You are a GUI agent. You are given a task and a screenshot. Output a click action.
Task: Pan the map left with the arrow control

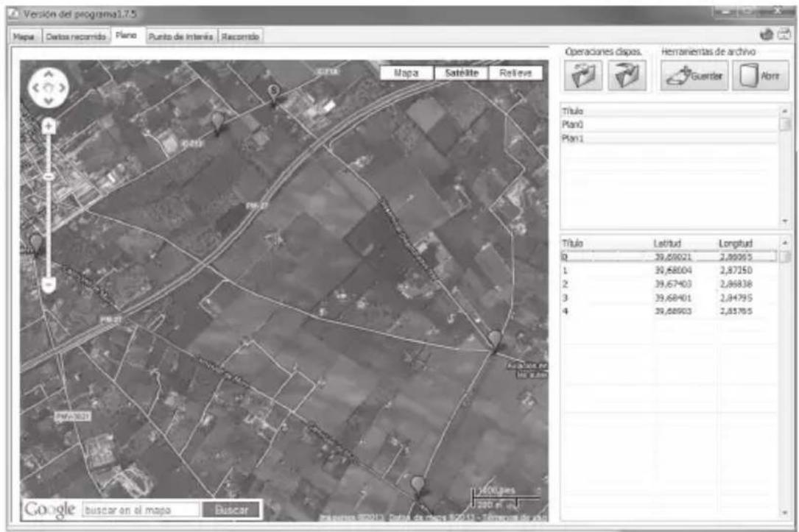click(35, 88)
